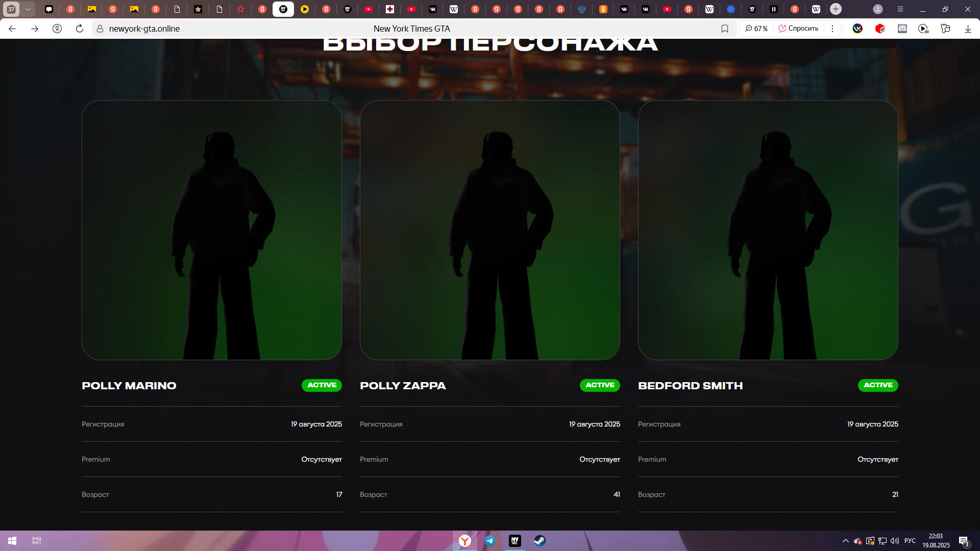Click the VK extension icon
Viewport: 980px width, 551px height.
857,29
